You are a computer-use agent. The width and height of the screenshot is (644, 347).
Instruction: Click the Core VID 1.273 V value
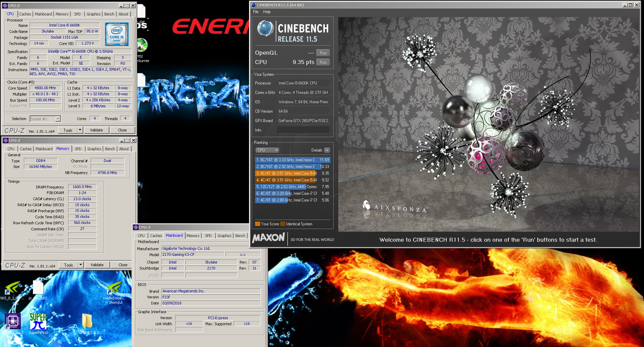(88, 43)
